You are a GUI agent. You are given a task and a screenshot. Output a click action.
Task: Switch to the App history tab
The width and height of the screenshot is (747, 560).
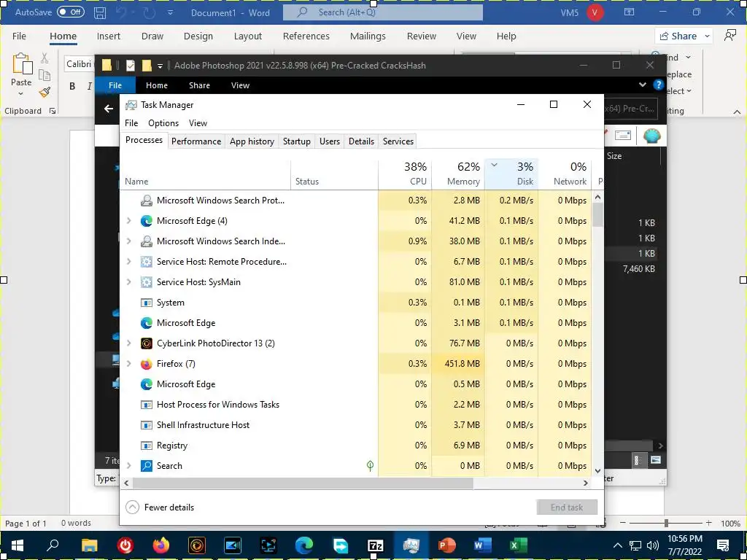tap(252, 141)
